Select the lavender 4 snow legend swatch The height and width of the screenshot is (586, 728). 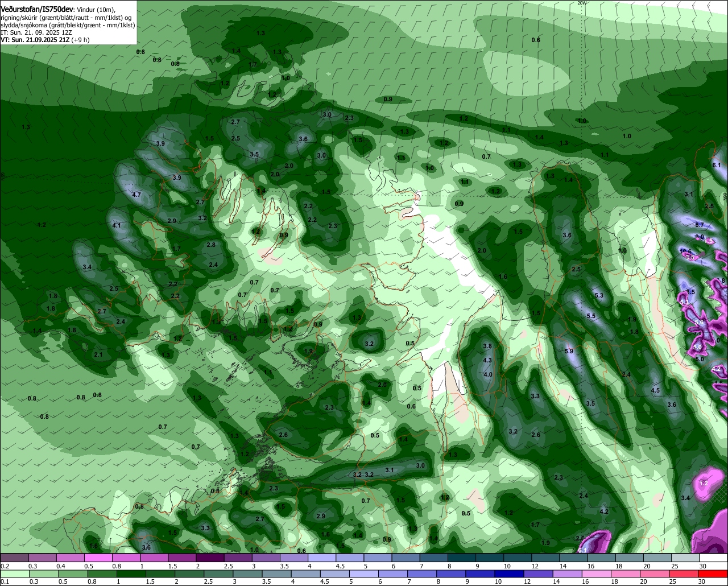point(322,558)
